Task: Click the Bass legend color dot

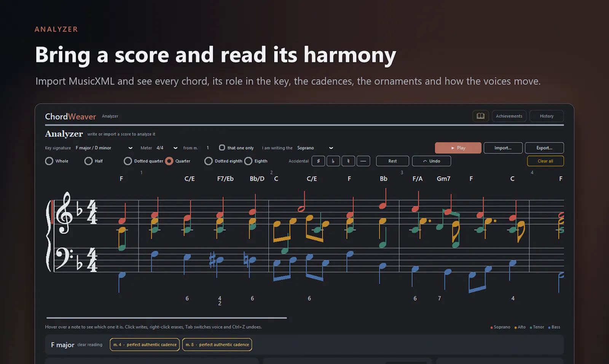Action: tap(549, 327)
